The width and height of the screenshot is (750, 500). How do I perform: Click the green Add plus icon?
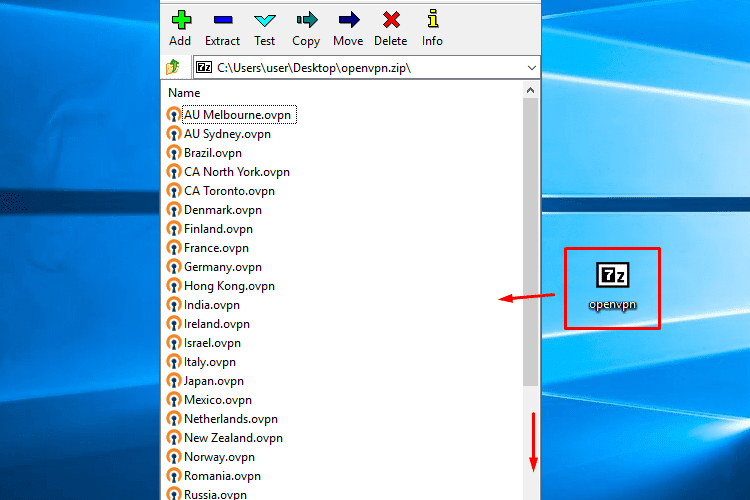coord(181,20)
